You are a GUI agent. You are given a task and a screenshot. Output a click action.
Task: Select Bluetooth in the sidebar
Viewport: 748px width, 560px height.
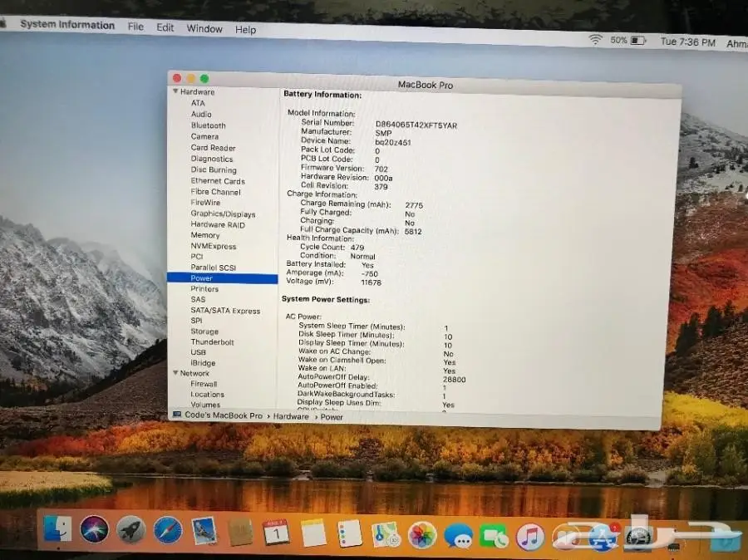208,125
